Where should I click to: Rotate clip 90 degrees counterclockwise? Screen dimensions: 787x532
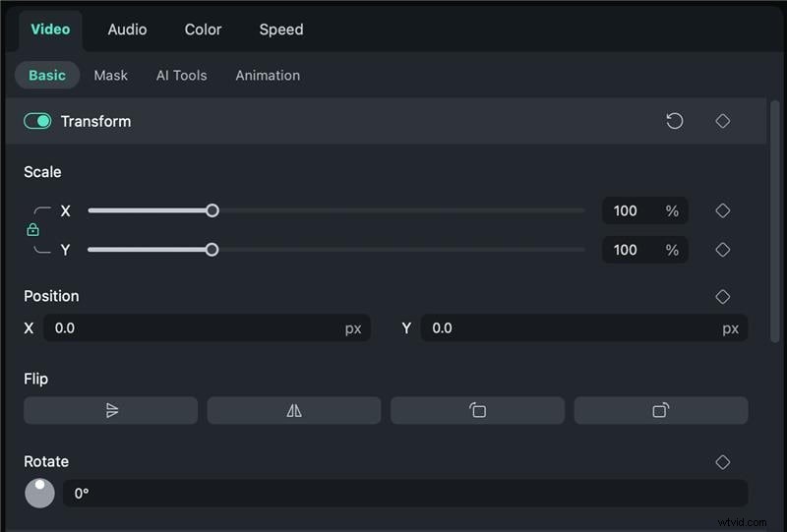point(477,410)
